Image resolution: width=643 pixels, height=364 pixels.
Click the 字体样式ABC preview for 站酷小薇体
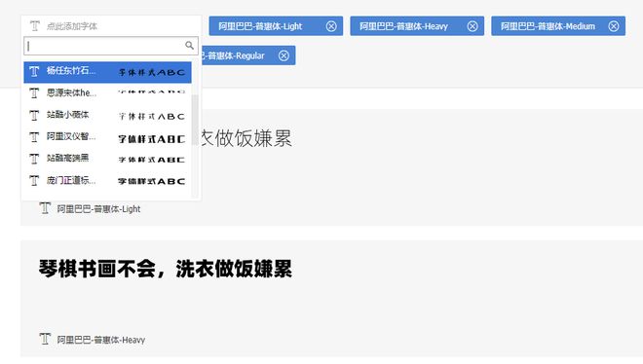coord(152,117)
